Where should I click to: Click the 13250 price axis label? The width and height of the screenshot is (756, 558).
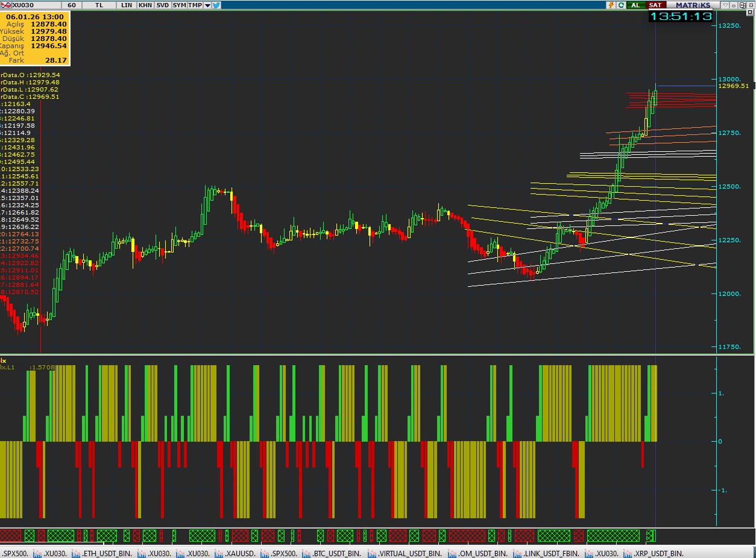tap(729, 26)
